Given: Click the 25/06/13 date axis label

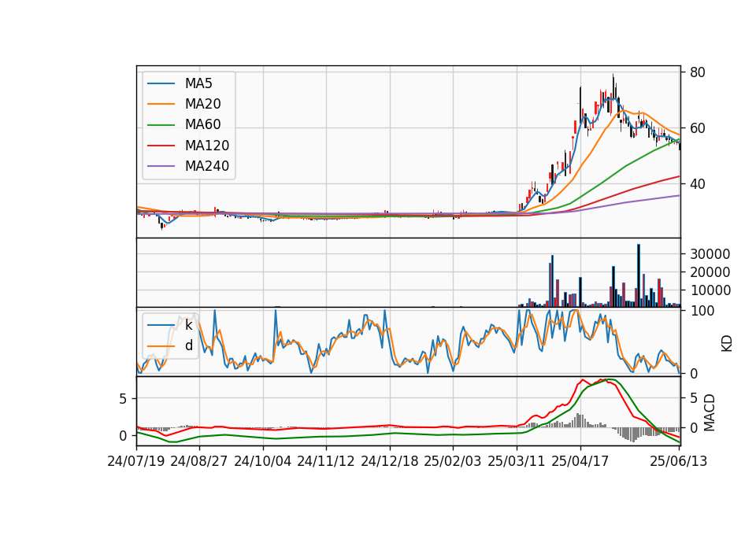Looking at the screenshot, I should 679,461.
